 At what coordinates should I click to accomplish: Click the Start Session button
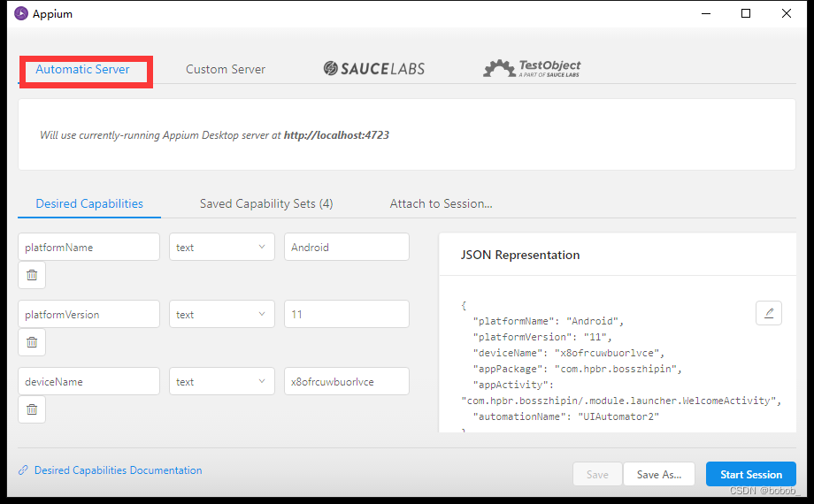(x=750, y=475)
